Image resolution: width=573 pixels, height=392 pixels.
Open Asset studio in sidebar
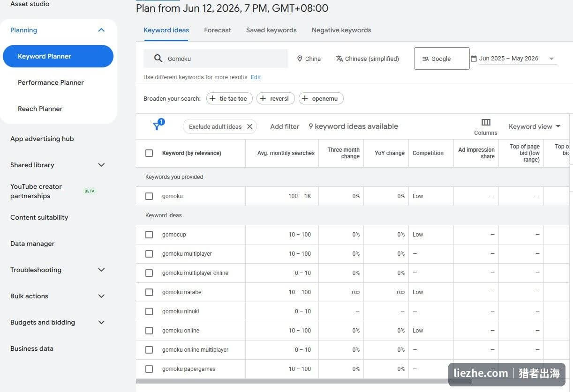tap(30, 4)
